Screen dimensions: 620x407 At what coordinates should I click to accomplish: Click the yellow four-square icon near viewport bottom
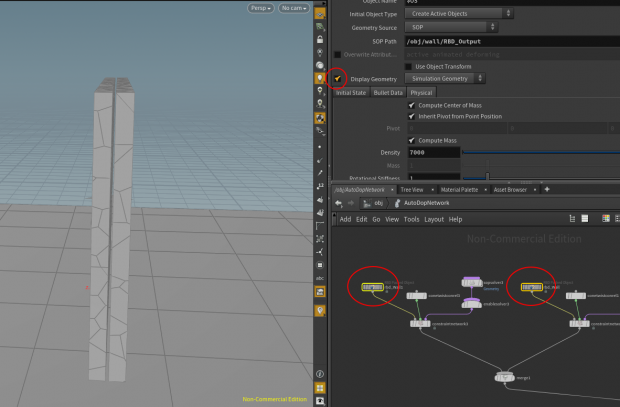click(x=320, y=388)
